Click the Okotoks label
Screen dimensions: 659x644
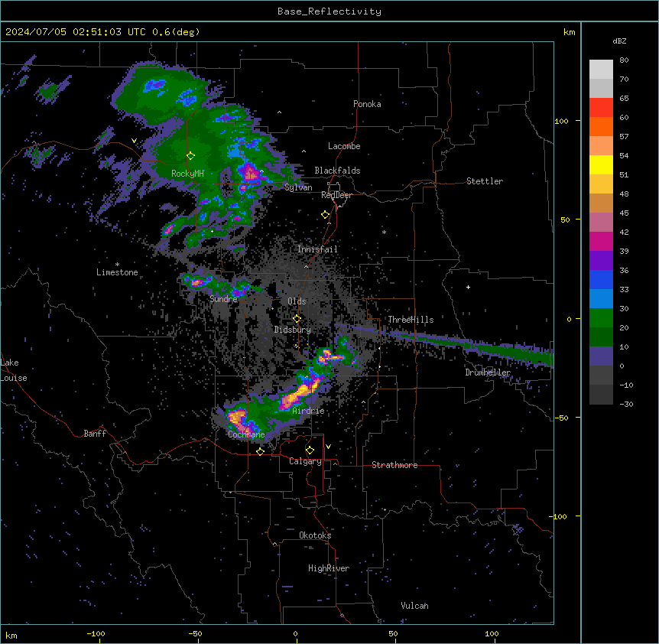click(x=315, y=535)
